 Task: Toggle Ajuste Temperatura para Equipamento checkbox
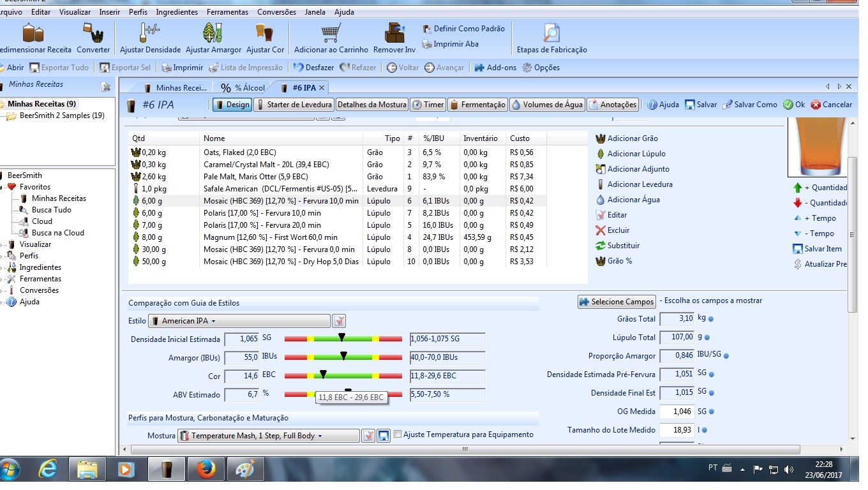(398, 434)
